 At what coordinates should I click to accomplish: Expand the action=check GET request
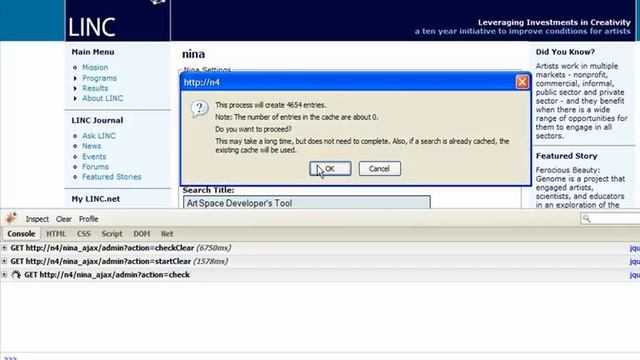click(x=4, y=275)
